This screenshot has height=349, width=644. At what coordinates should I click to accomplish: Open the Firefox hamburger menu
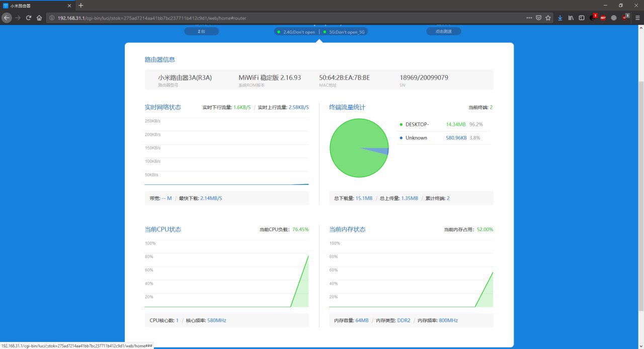pos(637,18)
